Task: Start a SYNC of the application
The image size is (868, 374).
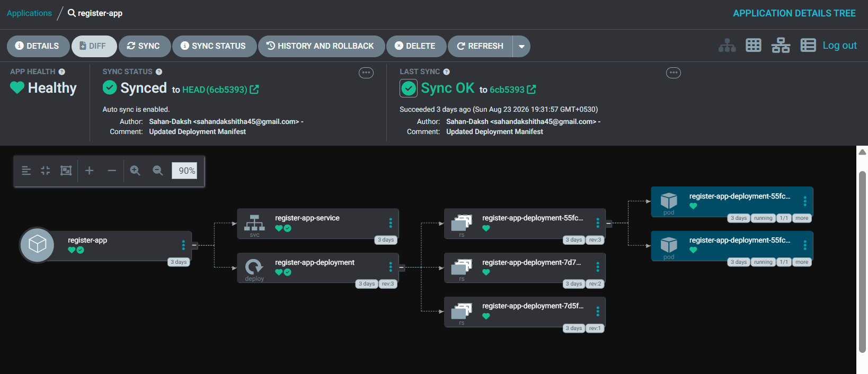Action: click(144, 46)
